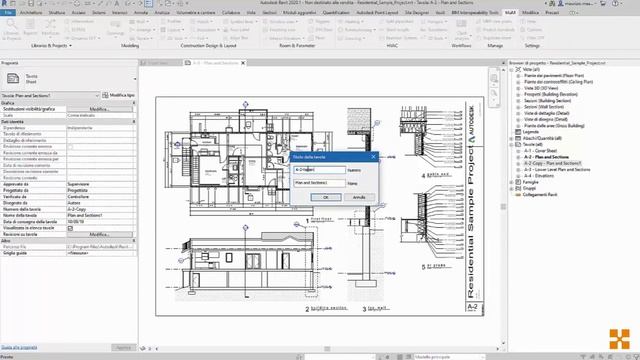Select Collegamenti Revit in project browser
The image size is (640, 360).
tap(540, 195)
